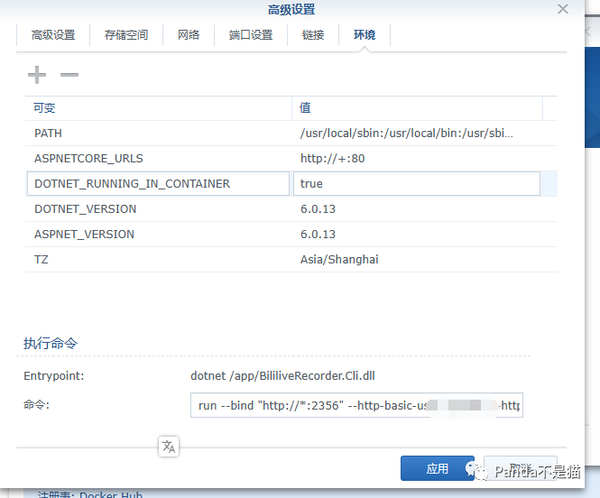Click the 可变 column header
600x498 pixels.
[x=158, y=108]
